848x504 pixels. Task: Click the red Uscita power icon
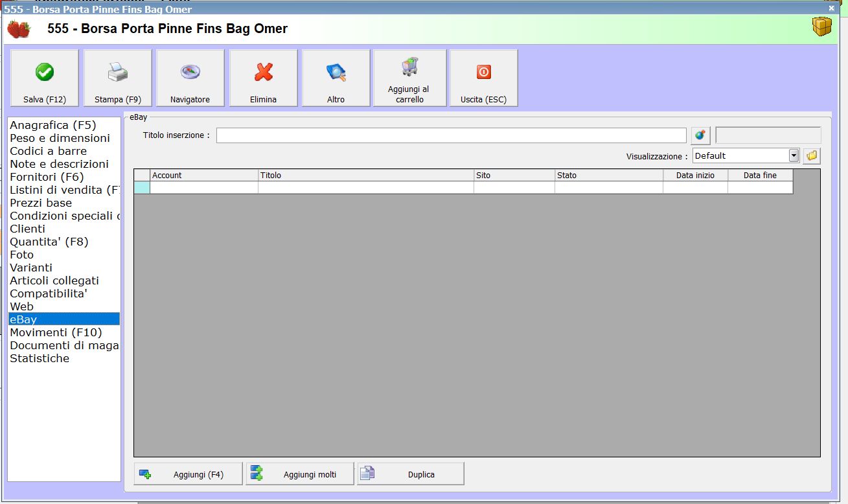tap(484, 72)
